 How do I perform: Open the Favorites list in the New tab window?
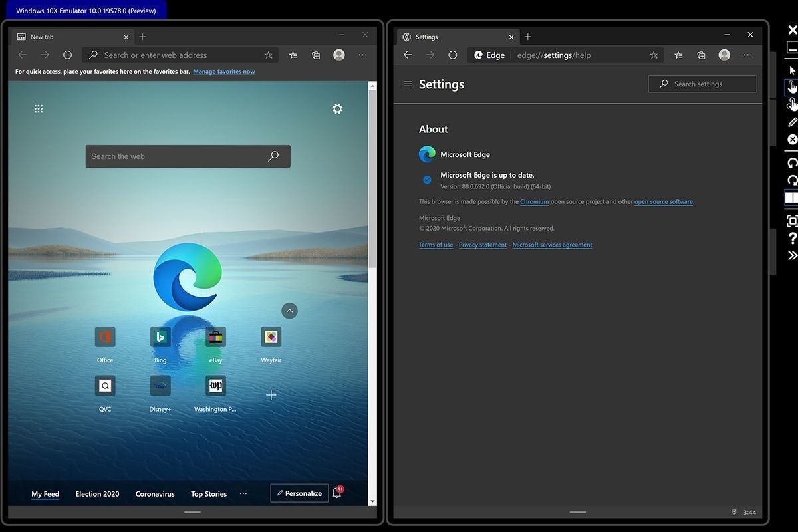click(x=293, y=55)
